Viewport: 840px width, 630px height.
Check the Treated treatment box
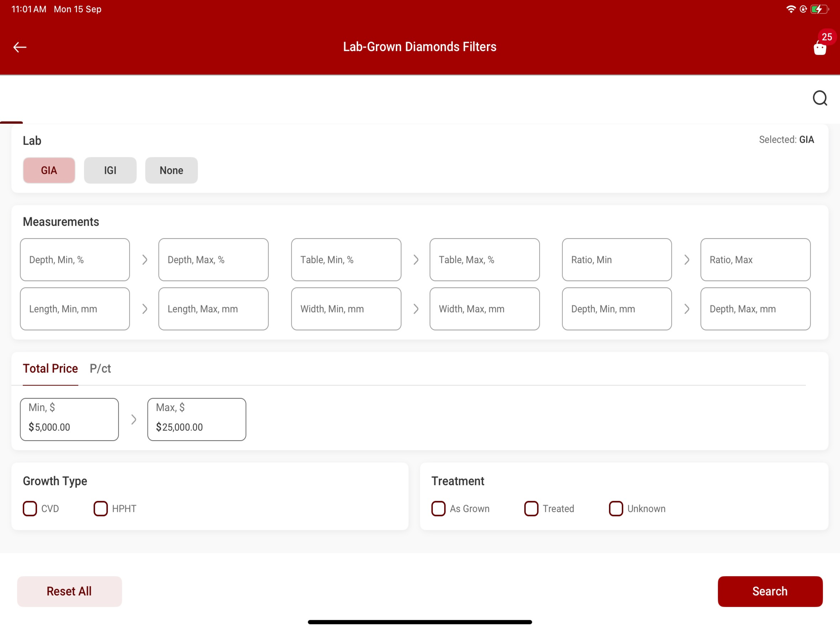tap(531, 508)
